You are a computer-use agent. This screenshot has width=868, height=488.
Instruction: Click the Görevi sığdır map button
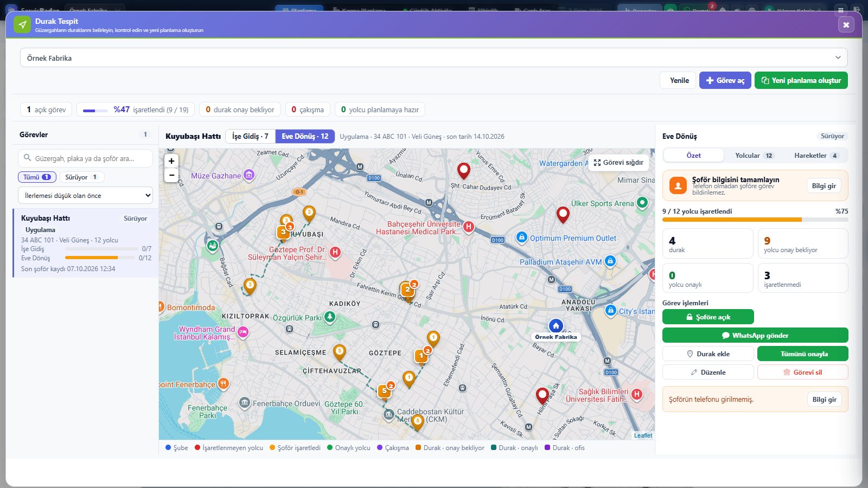coord(618,162)
